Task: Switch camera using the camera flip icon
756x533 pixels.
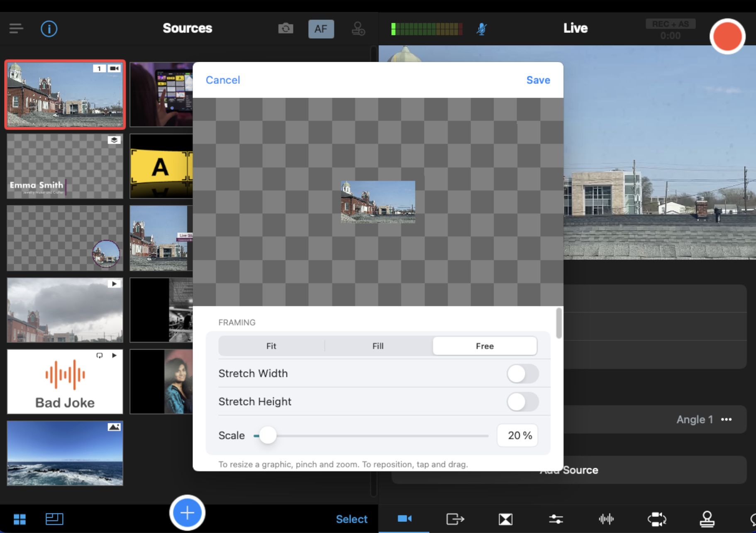Action: pos(285,29)
